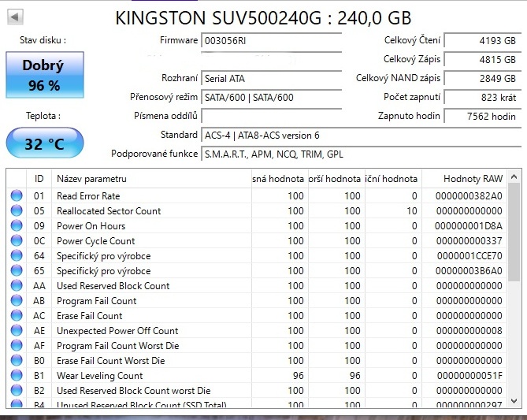Viewport: 527px width, 420px height.
Task: Click the Firmware field 003056RI
Action: click(x=272, y=41)
